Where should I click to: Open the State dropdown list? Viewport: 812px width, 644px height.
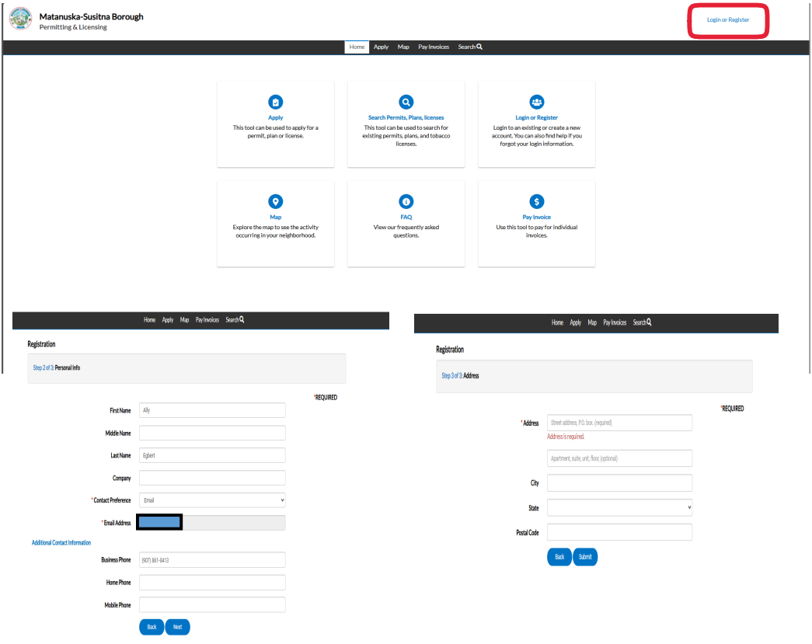[x=619, y=508]
